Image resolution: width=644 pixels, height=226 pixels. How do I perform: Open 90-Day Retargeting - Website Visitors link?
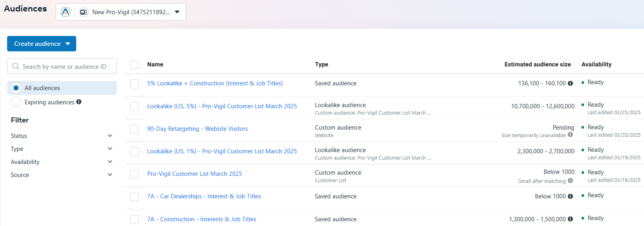click(x=197, y=129)
